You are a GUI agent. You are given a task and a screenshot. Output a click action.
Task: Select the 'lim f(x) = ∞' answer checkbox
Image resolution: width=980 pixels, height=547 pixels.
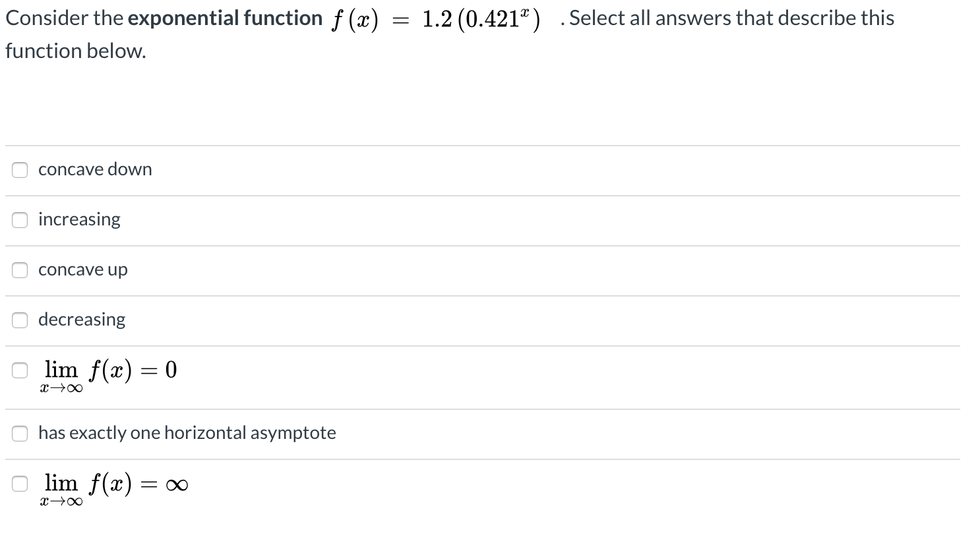coord(20,484)
